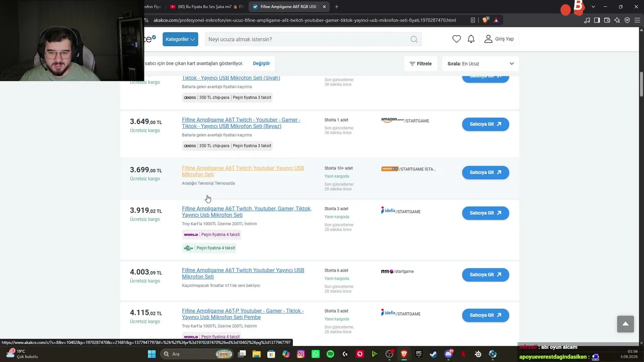Click 'Stokta 10+ adet' stock text
The image size is (644, 362).
[339, 168]
